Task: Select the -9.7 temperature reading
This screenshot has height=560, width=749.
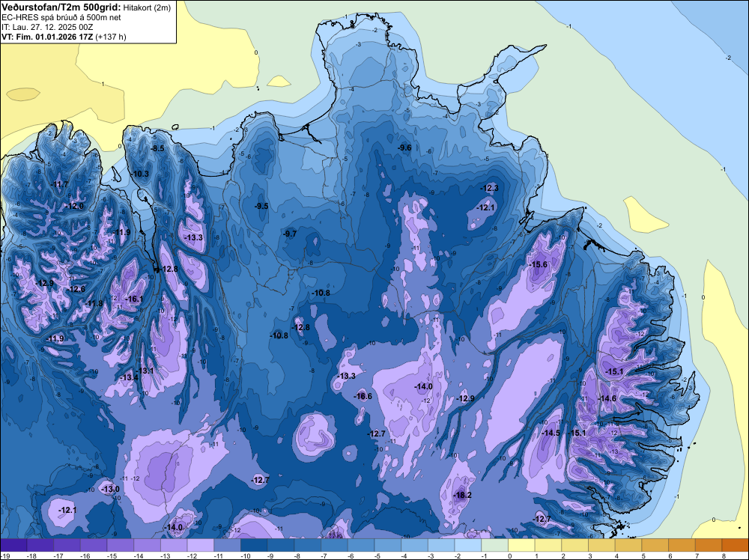Action: (290, 234)
